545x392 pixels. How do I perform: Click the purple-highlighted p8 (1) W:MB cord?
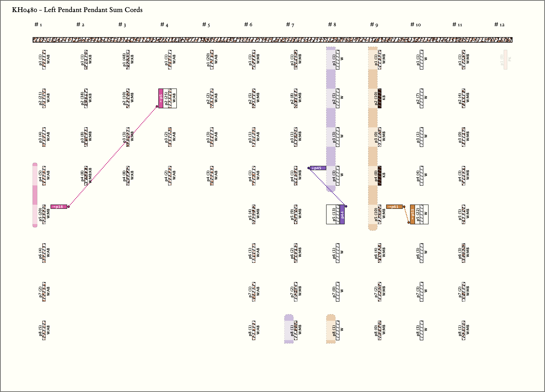[x=296, y=330]
